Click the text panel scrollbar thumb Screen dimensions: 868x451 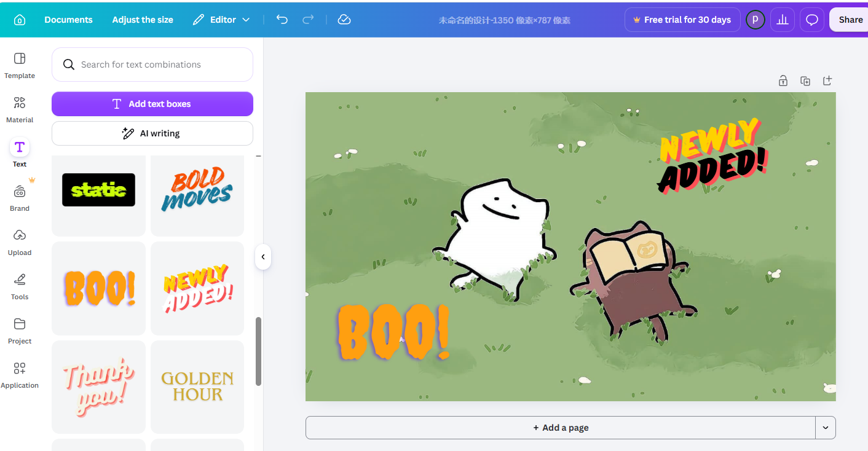(259, 351)
